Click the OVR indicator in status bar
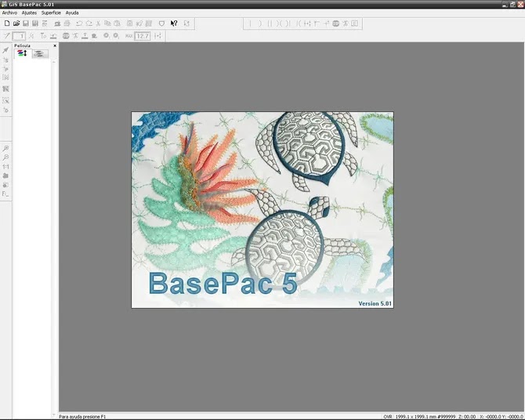Viewport: 525px width, 420px height. pyautogui.click(x=388, y=417)
